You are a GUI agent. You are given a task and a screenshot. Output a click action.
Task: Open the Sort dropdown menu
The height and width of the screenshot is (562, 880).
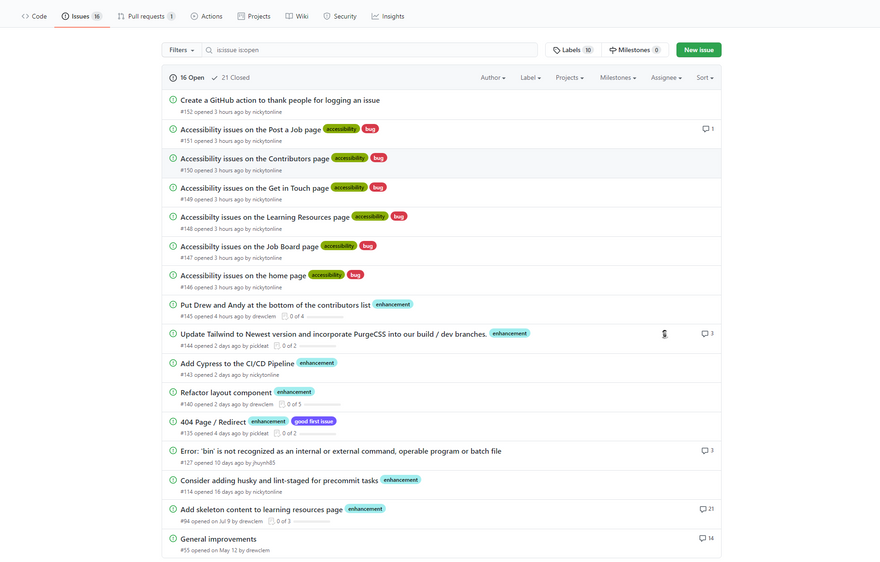(705, 77)
